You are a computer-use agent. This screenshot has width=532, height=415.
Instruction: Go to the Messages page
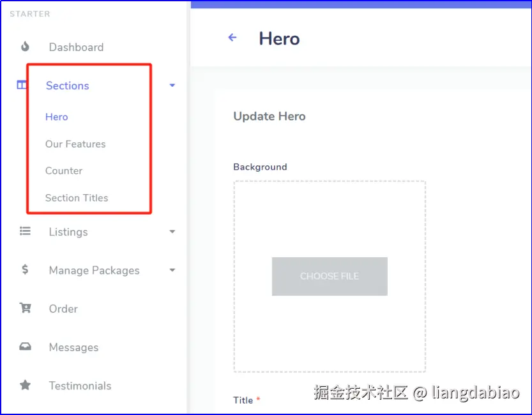coord(73,347)
